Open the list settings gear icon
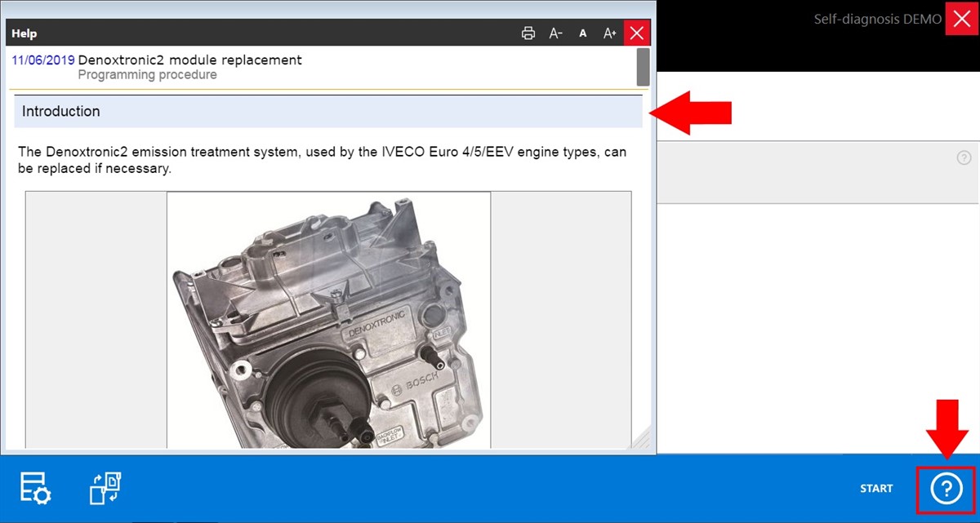Image resolution: width=980 pixels, height=523 pixels. (36, 488)
